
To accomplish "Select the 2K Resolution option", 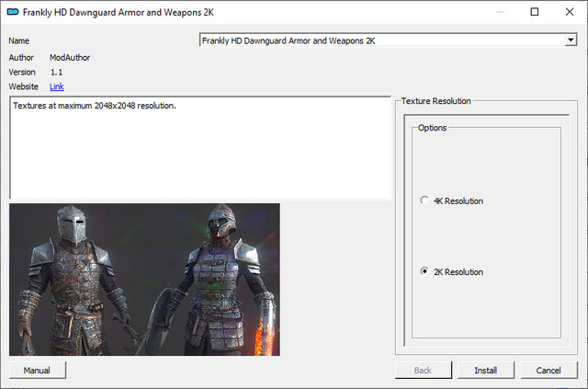I will tap(451, 272).
